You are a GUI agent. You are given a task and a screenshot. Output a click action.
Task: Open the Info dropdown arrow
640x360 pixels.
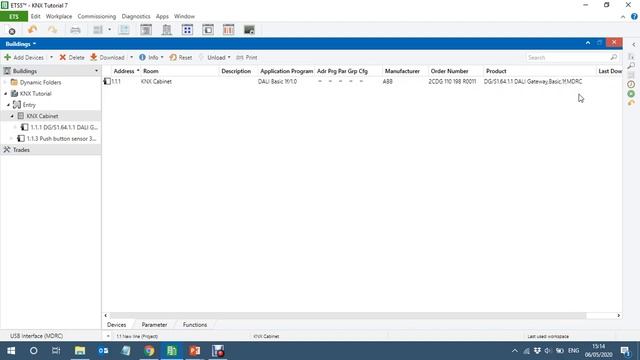pos(162,58)
